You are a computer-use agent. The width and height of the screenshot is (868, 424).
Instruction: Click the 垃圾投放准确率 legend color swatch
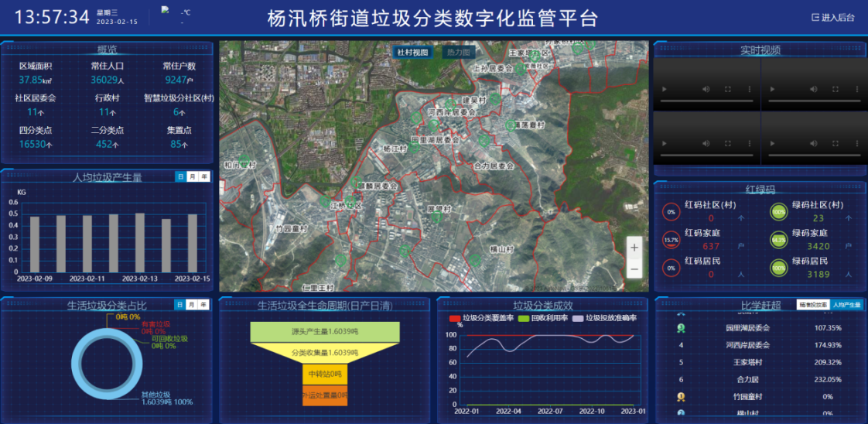coord(576,318)
